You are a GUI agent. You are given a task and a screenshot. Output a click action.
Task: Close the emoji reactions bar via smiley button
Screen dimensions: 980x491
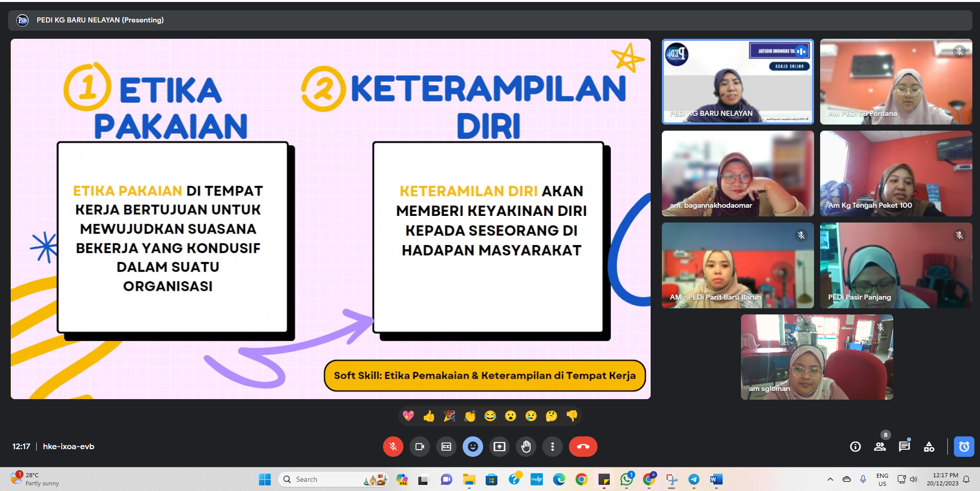472,447
